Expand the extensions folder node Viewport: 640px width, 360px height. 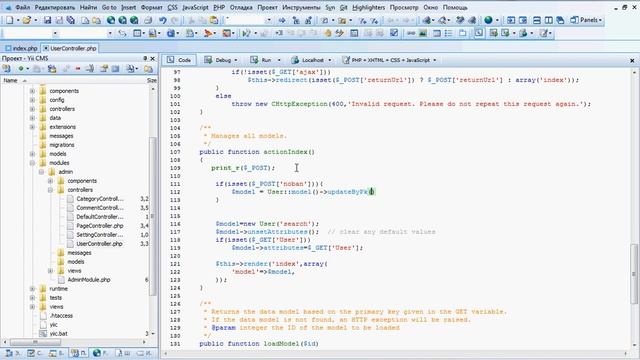click(x=32, y=127)
